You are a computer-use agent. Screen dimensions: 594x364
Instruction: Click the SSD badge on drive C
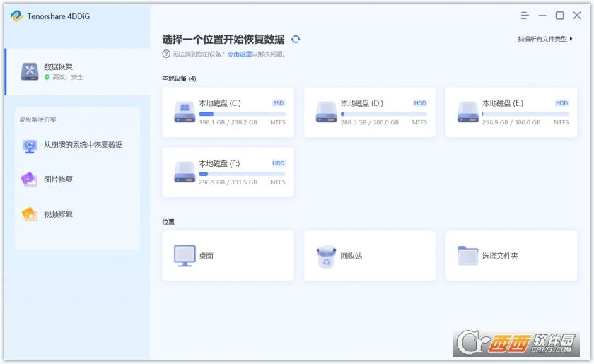click(279, 103)
